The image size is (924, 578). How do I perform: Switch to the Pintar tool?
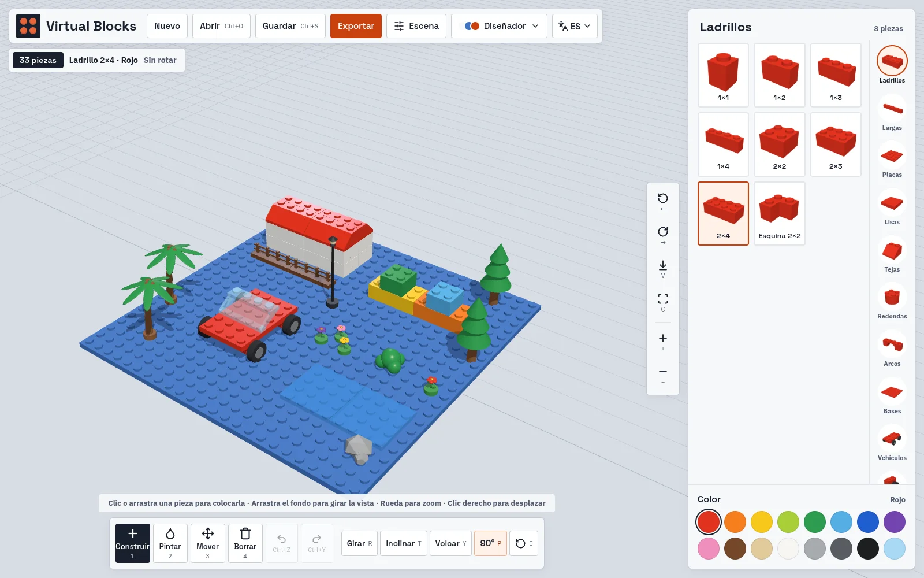[x=170, y=543]
